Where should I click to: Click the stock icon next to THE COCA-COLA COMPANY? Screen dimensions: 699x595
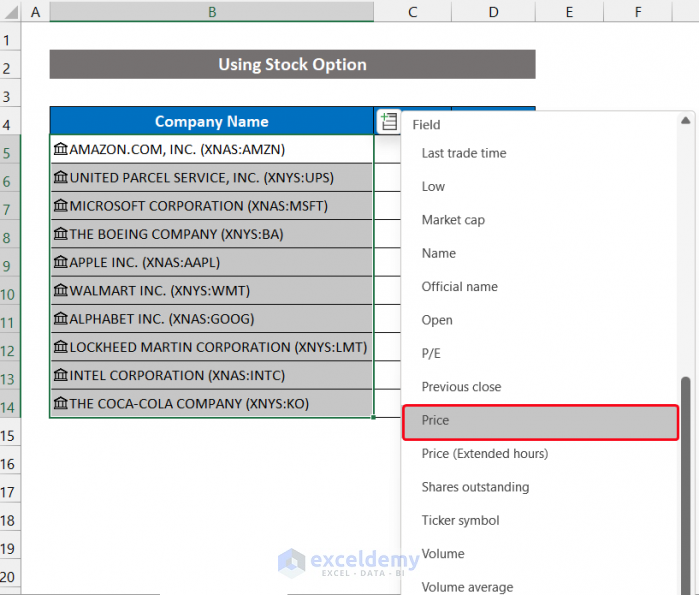[x=61, y=403]
